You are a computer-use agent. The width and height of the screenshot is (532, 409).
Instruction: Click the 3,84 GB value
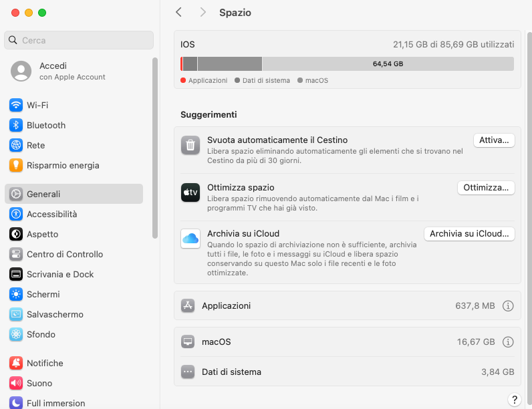coord(498,372)
